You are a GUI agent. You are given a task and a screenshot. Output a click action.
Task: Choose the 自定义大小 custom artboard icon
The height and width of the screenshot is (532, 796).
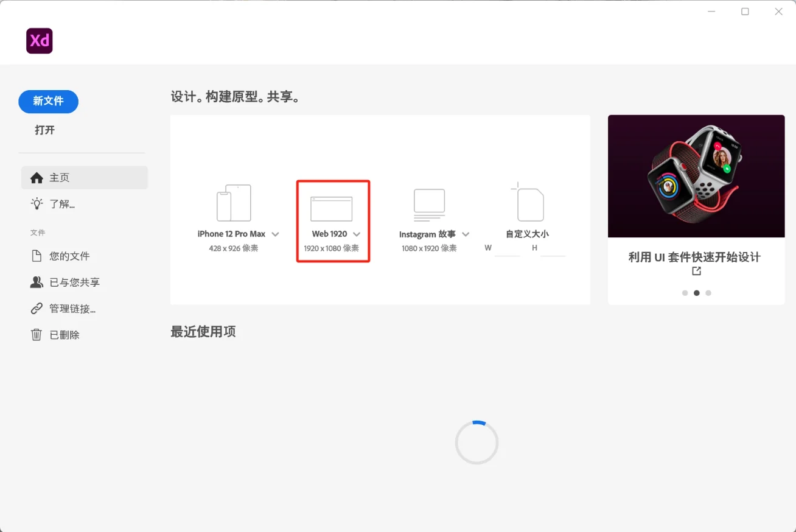tap(527, 202)
